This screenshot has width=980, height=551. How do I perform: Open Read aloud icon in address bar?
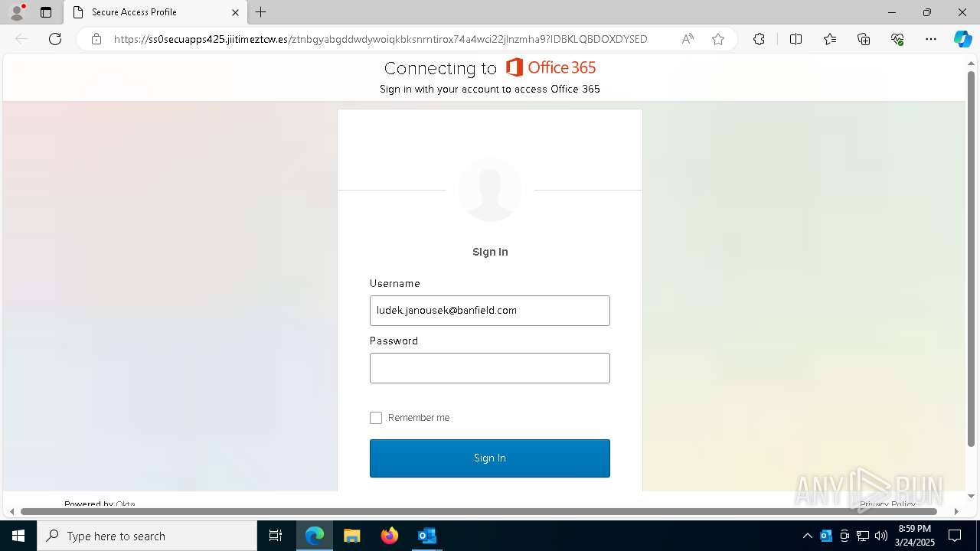click(688, 39)
